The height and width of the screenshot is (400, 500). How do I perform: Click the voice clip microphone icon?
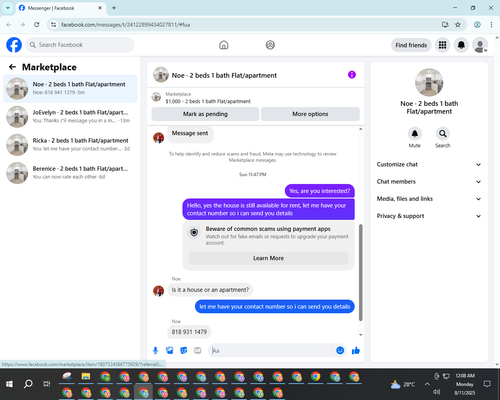click(x=155, y=350)
